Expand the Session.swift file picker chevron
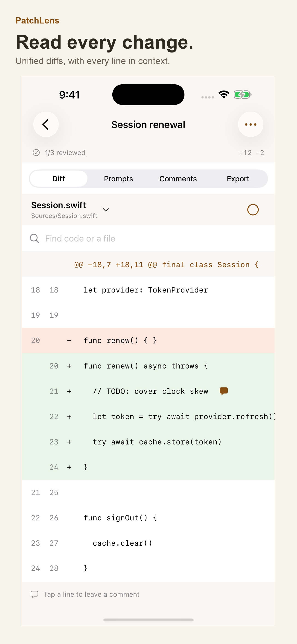 pyautogui.click(x=106, y=210)
